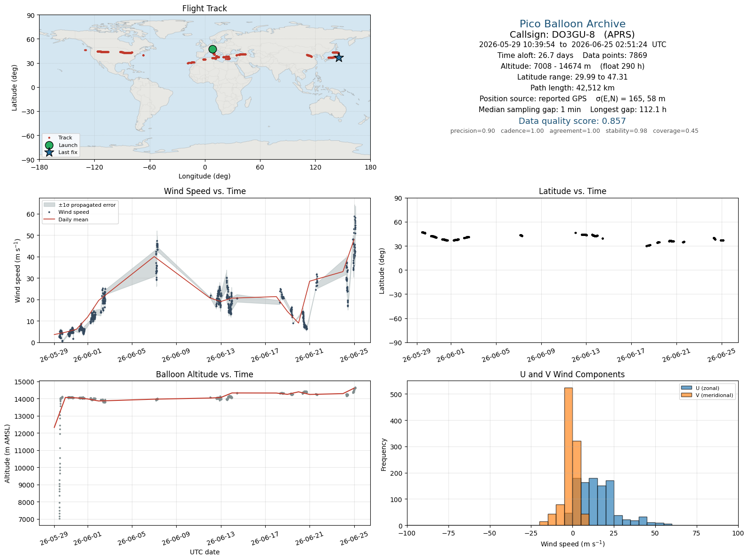The width and height of the screenshot is (749, 560).
Task: Select the green Launch circle in the map legend
Action: click(49, 145)
